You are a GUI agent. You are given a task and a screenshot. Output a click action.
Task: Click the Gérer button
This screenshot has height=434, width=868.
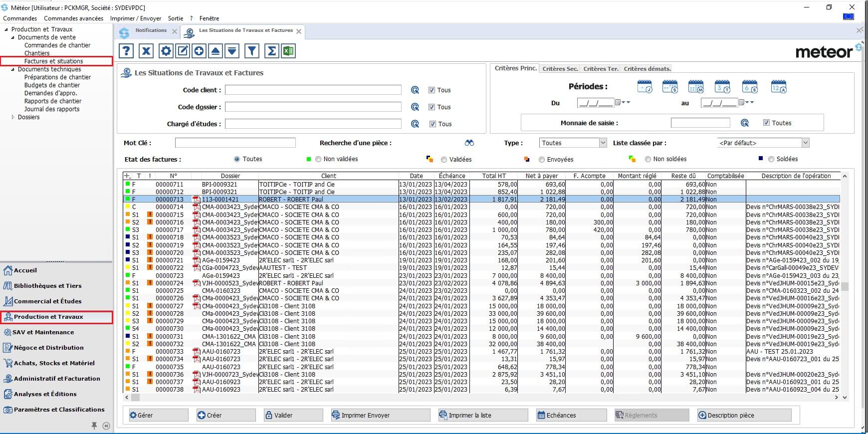point(158,415)
